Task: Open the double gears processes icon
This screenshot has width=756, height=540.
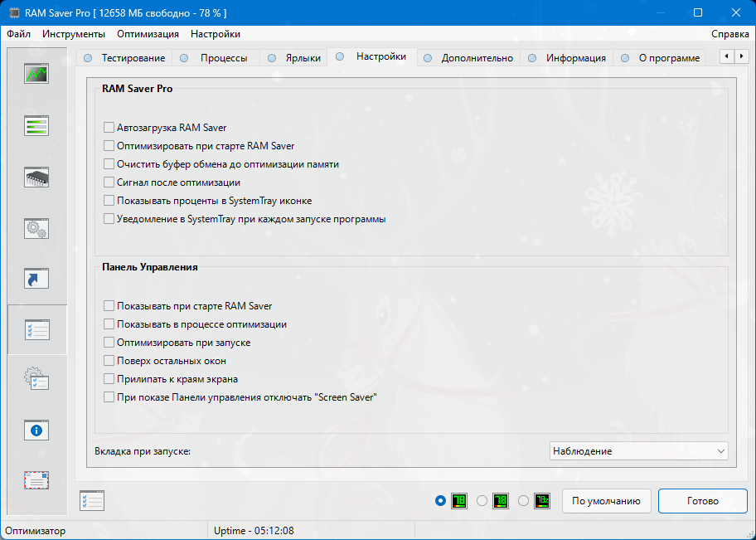Action: tap(36, 228)
